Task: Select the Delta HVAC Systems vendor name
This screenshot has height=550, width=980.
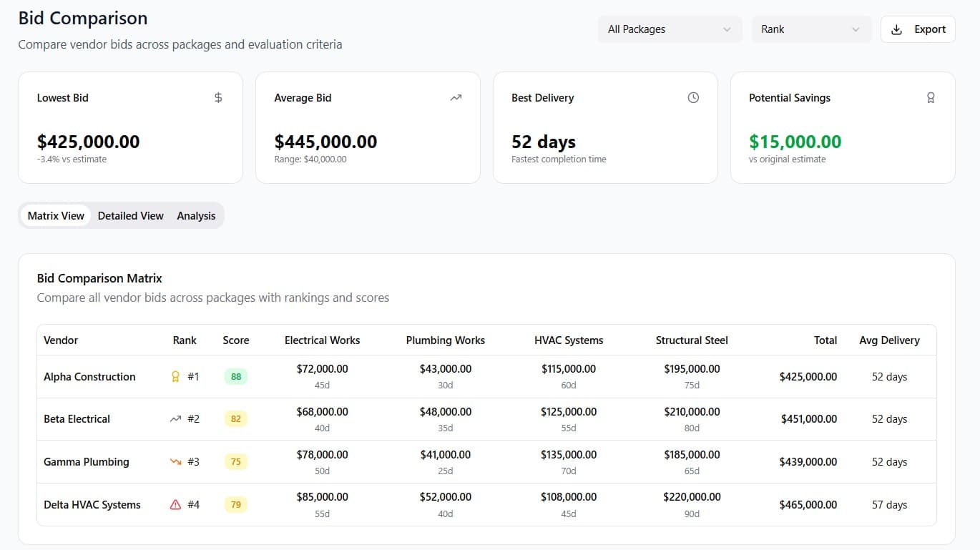Action: [x=92, y=505]
